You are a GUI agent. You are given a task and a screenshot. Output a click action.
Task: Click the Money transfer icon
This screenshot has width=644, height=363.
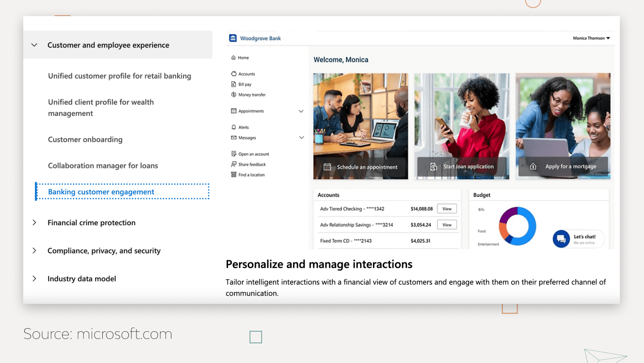(233, 95)
